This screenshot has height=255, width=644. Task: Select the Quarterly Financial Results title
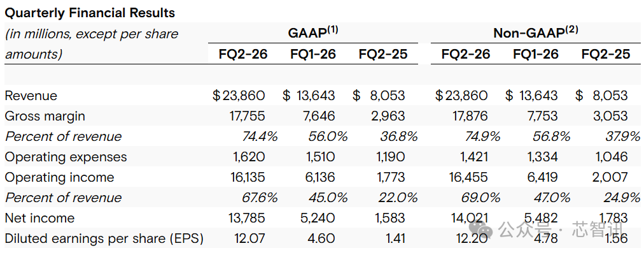click(x=90, y=13)
